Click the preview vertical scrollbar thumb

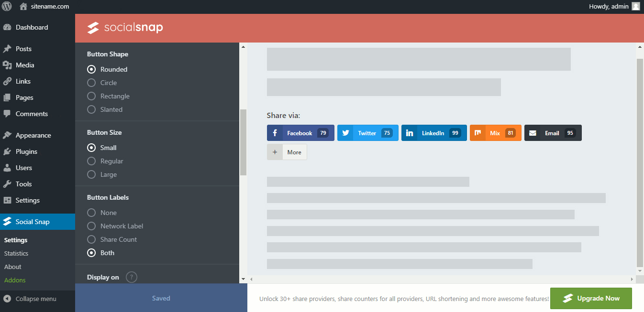(640, 162)
